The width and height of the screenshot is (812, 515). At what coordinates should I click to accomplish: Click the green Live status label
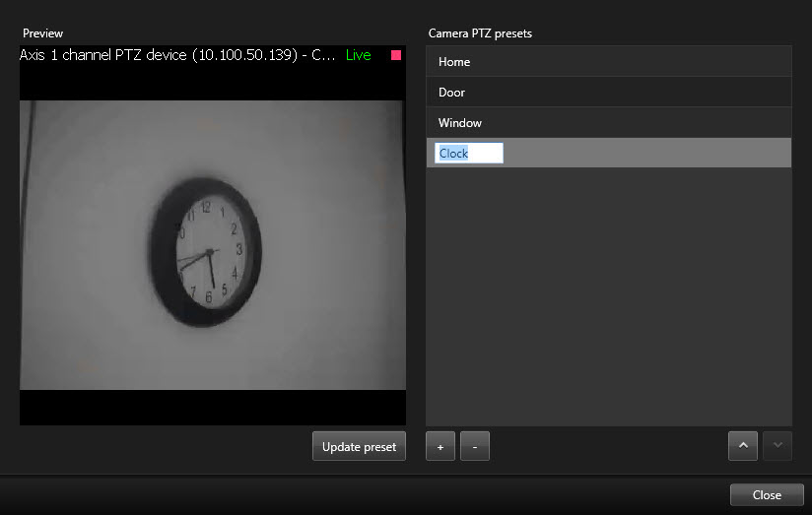[x=359, y=55]
